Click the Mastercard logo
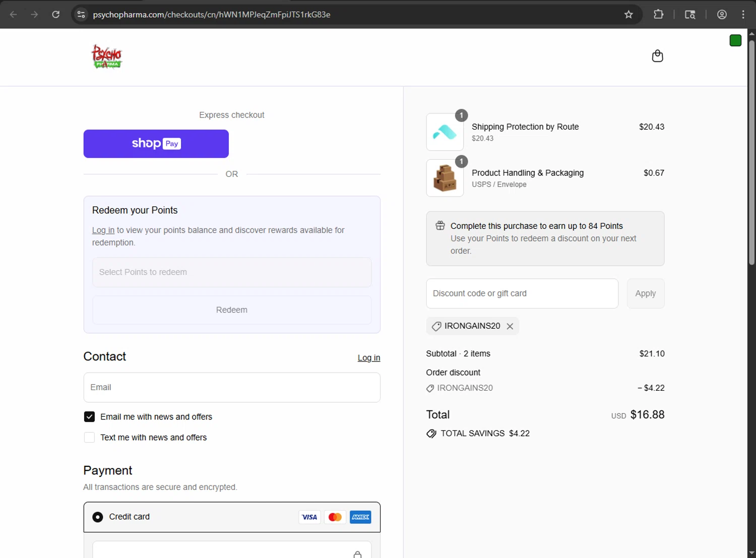Screen dimensions: 756x558 tap(335, 517)
